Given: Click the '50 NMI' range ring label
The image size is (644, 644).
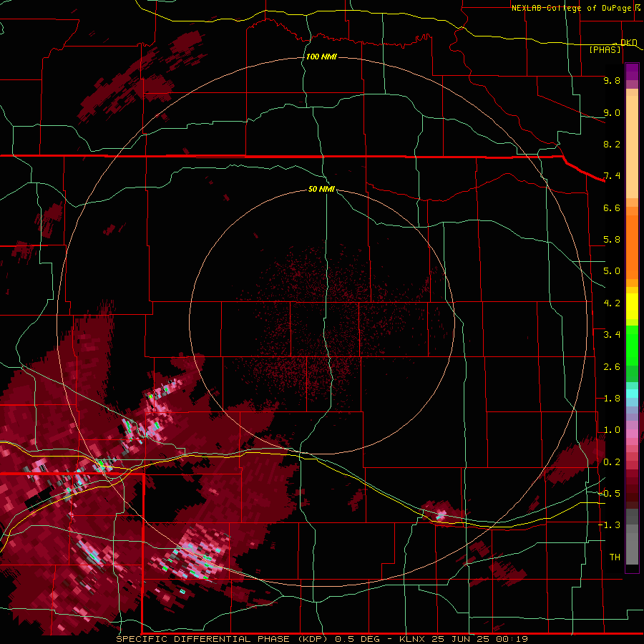Looking at the screenshot, I should click(321, 189).
